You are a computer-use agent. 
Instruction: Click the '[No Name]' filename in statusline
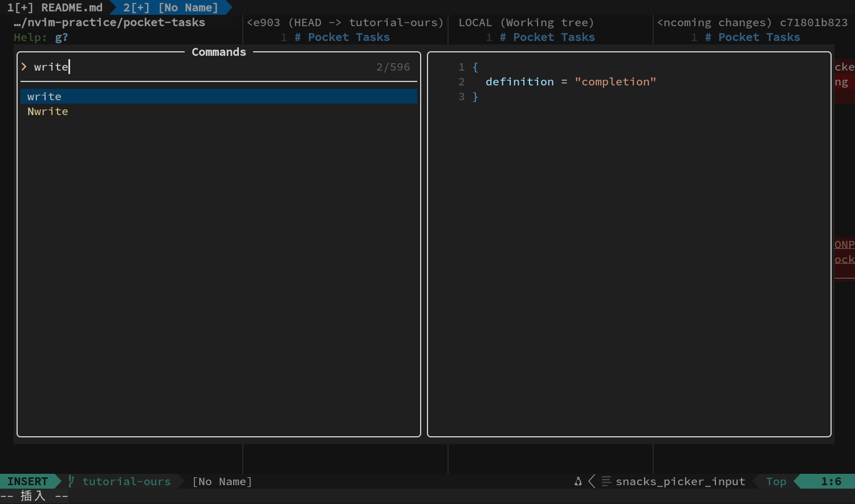222,481
